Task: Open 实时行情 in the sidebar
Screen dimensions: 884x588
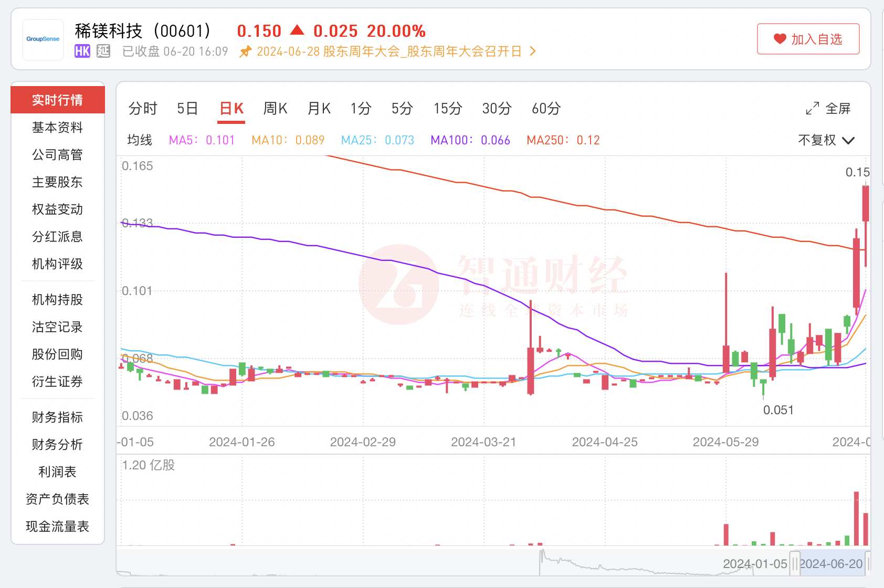Action: tap(58, 100)
